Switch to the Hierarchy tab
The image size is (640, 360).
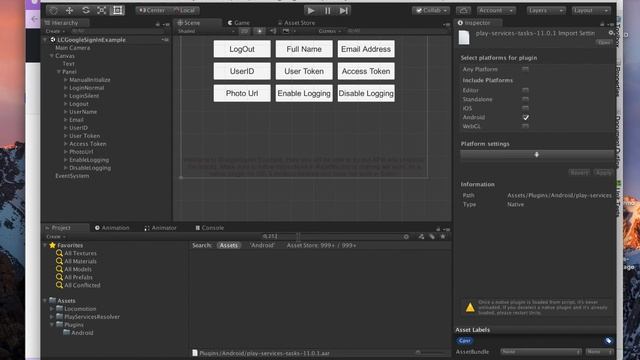(x=65, y=23)
